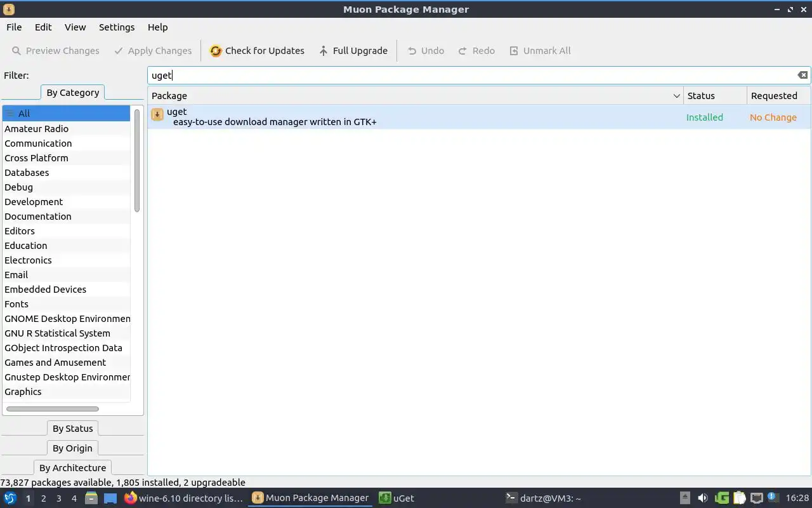Viewport: 812px width, 508px height.
Task: Select the GNOME Desktop Environment category
Action: 66,319
